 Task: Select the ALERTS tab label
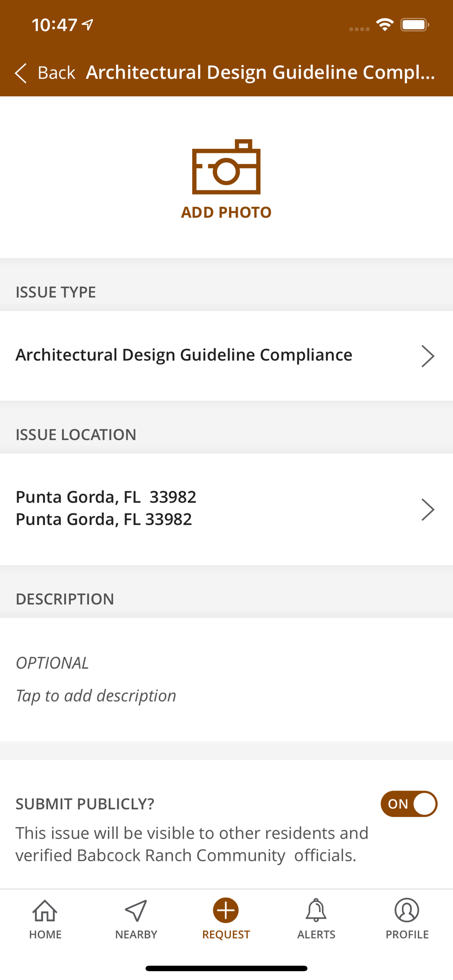(x=316, y=934)
